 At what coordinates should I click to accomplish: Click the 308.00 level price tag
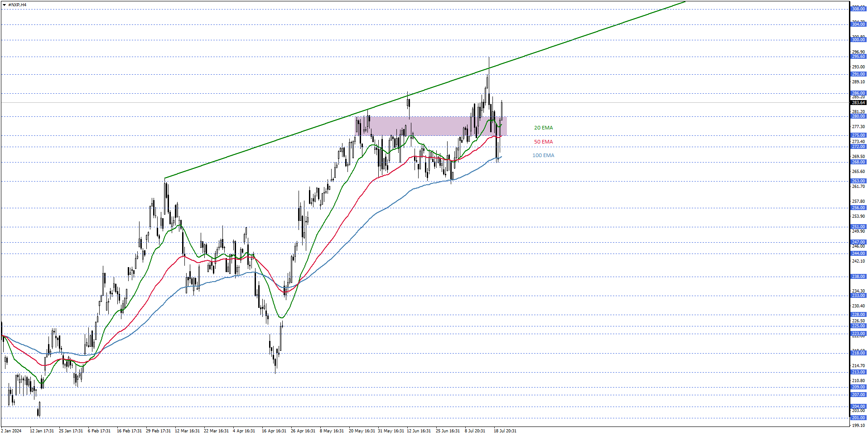click(x=858, y=9)
